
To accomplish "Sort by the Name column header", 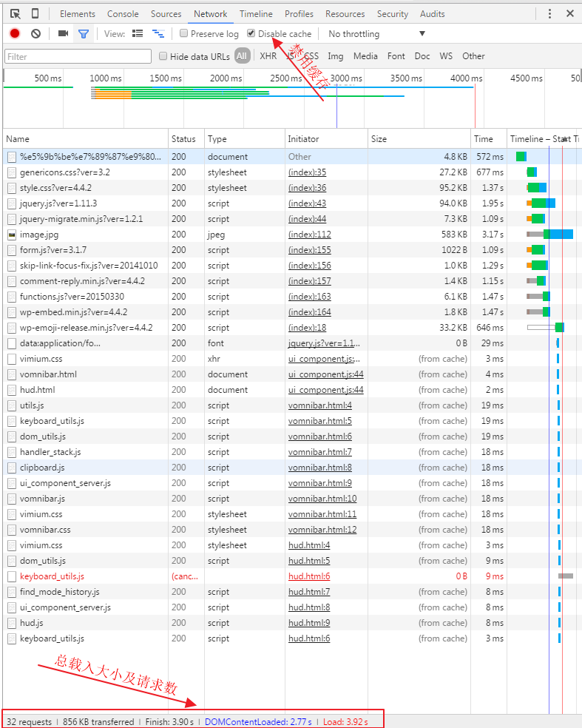I will pyautogui.click(x=85, y=139).
